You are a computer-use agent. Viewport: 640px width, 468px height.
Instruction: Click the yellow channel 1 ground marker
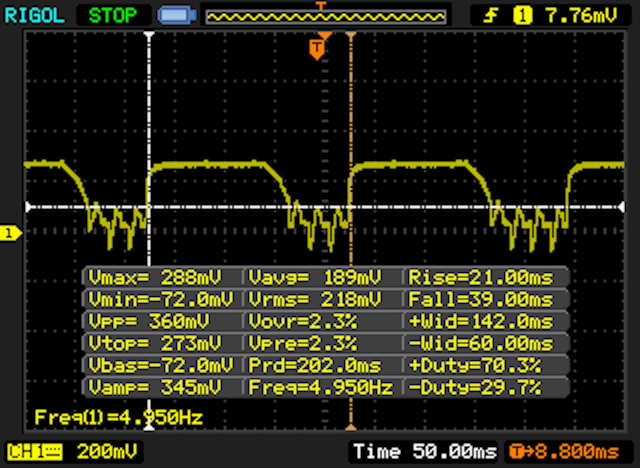point(10,233)
